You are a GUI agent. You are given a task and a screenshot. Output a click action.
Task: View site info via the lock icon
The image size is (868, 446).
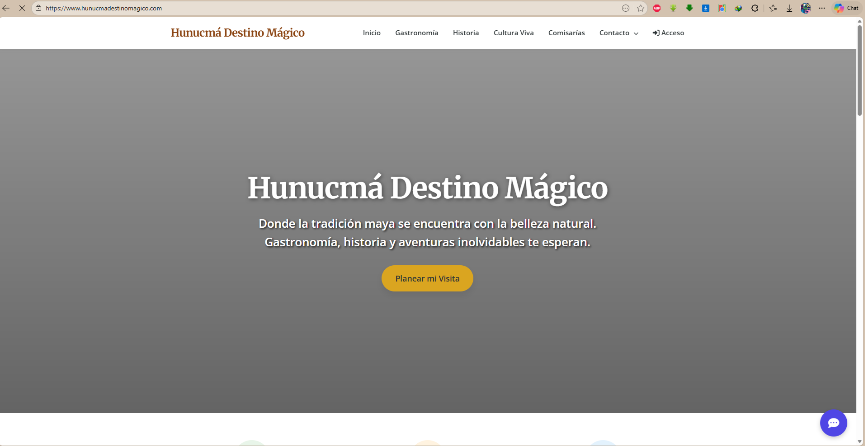pos(38,8)
